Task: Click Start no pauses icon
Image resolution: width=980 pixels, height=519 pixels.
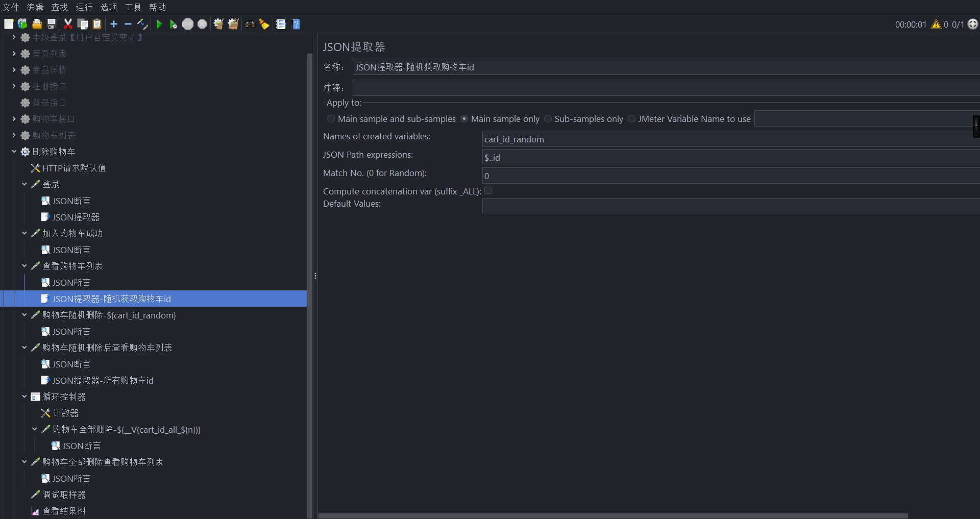Action: pos(174,24)
